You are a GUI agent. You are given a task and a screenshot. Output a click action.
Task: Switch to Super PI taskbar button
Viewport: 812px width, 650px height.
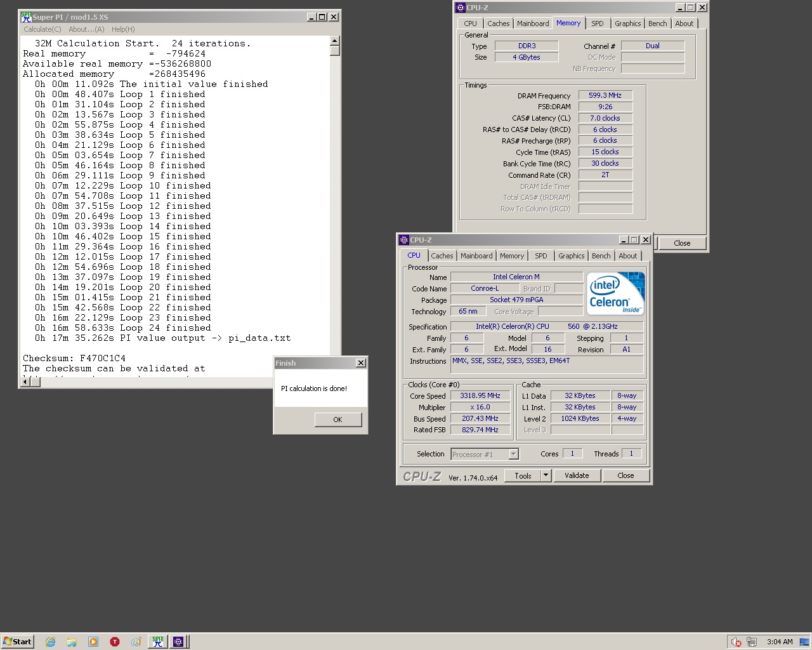(x=157, y=642)
